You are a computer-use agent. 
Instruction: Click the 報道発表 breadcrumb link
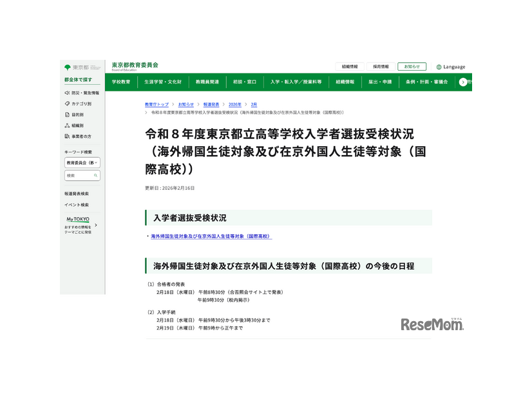click(x=208, y=100)
